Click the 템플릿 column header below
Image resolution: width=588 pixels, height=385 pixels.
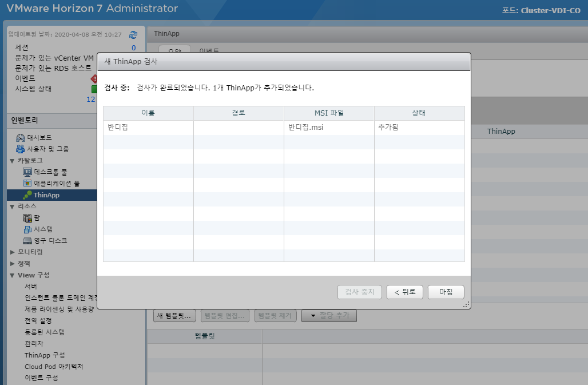[205, 336]
